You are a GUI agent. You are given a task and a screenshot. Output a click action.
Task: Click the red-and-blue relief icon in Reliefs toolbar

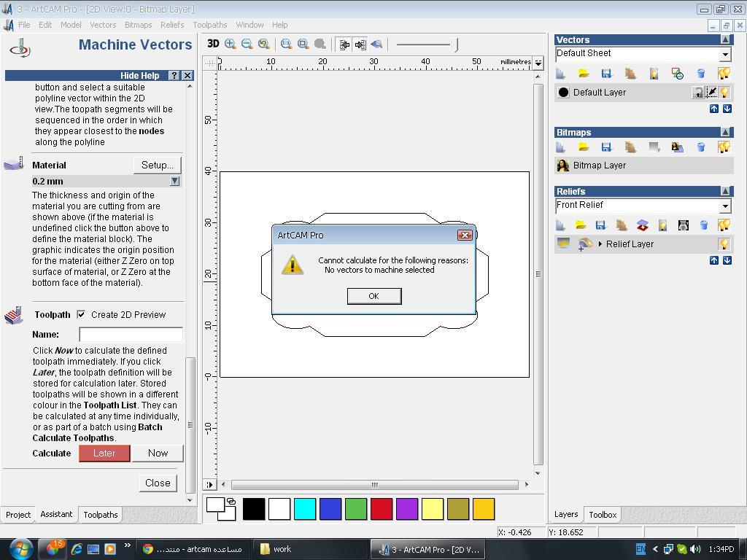[x=642, y=225]
